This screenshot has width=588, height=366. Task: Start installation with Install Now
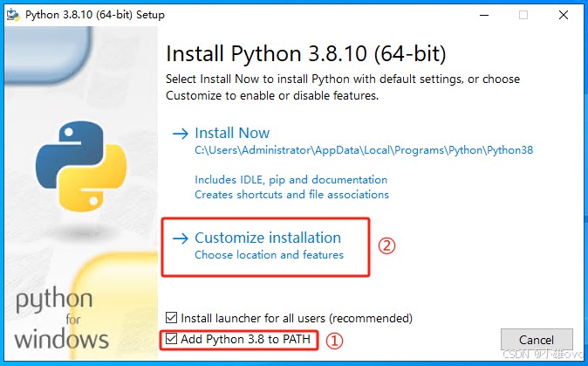tap(232, 133)
